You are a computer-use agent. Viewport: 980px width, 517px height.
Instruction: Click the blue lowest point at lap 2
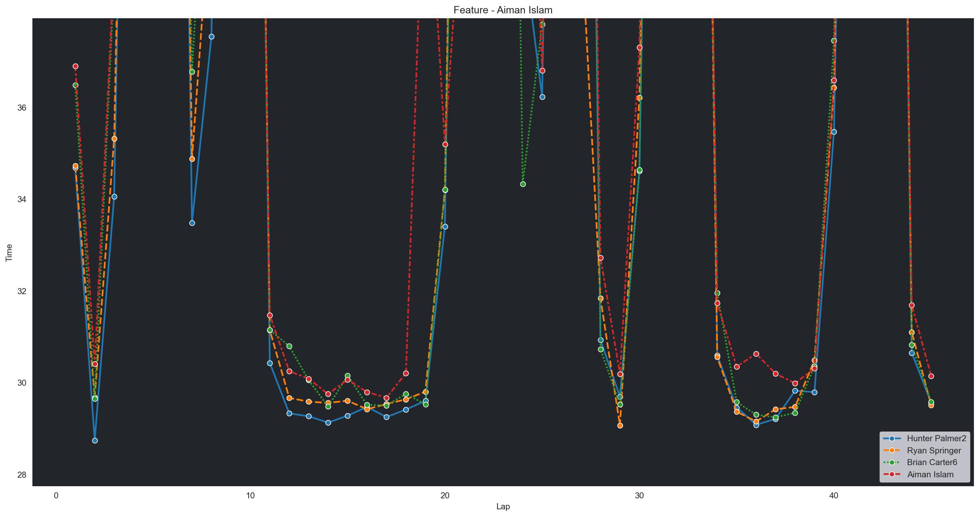95,440
